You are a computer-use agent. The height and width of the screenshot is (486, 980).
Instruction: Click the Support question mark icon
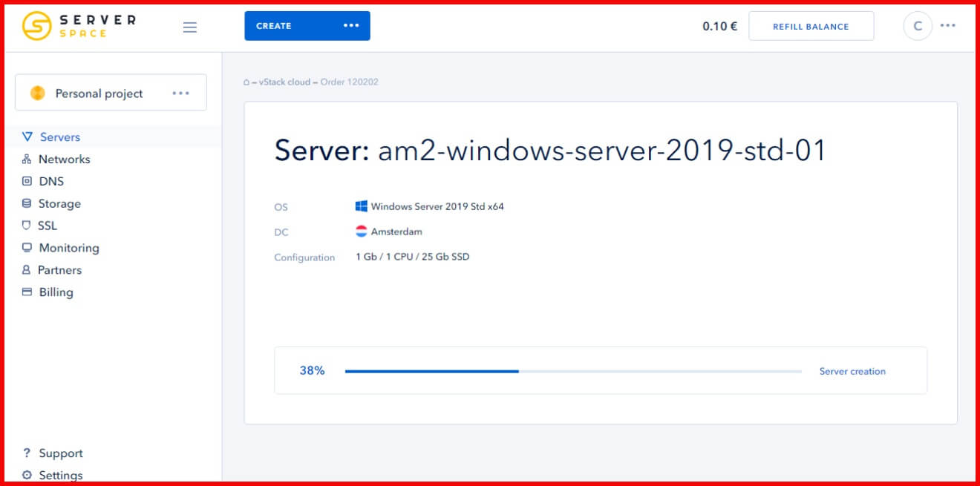(27, 453)
